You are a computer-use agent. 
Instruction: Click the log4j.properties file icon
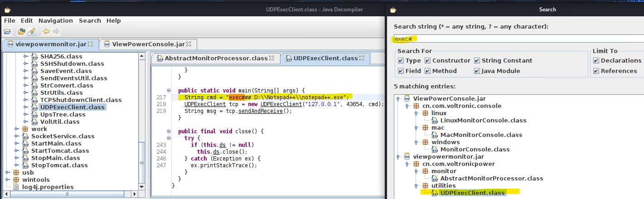(x=16, y=187)
